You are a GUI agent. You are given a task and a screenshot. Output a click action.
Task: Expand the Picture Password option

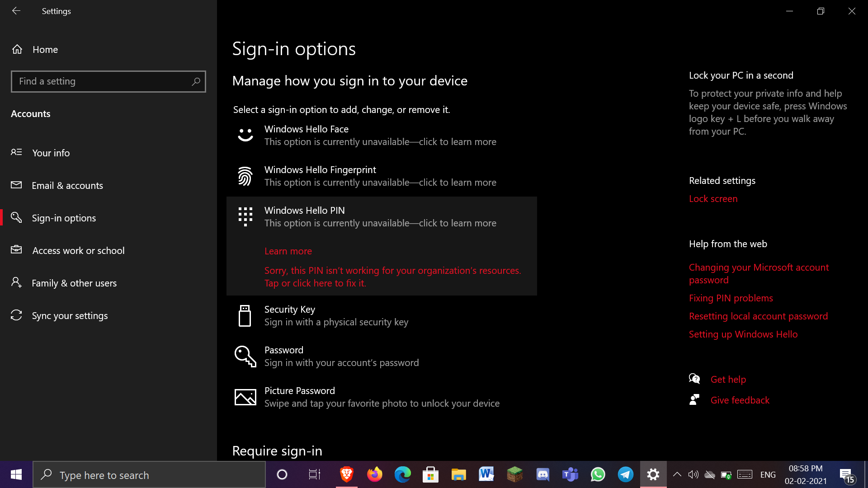tap(382, 397)
